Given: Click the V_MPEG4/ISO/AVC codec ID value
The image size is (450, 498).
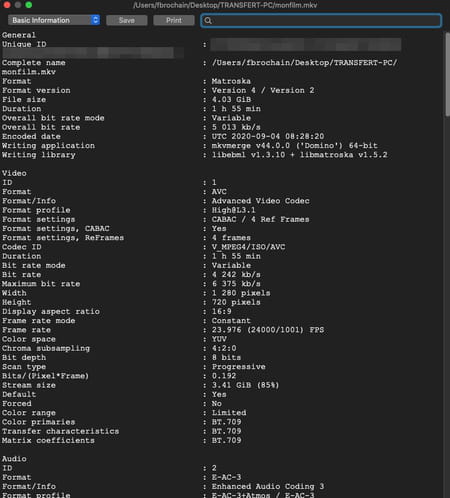Looking at the screenshot, I should 248,247.
